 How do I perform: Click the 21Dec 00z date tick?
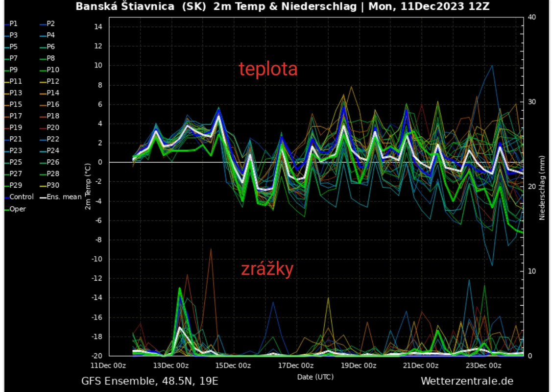pyautogui.click(x=421, y=366)
